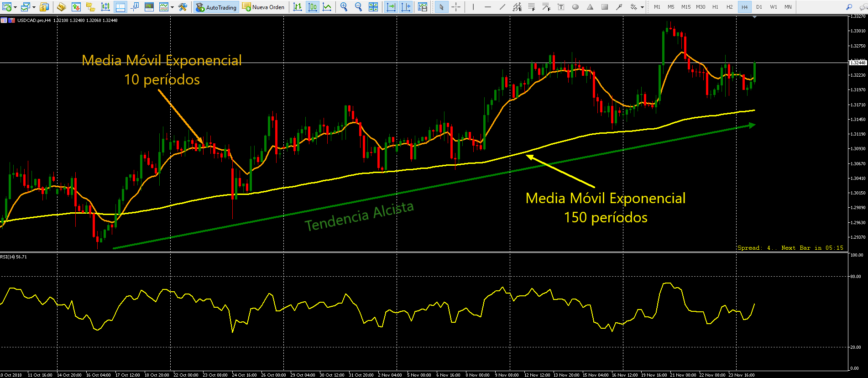Click the Nueva Orden button

[x=263, y=7]
